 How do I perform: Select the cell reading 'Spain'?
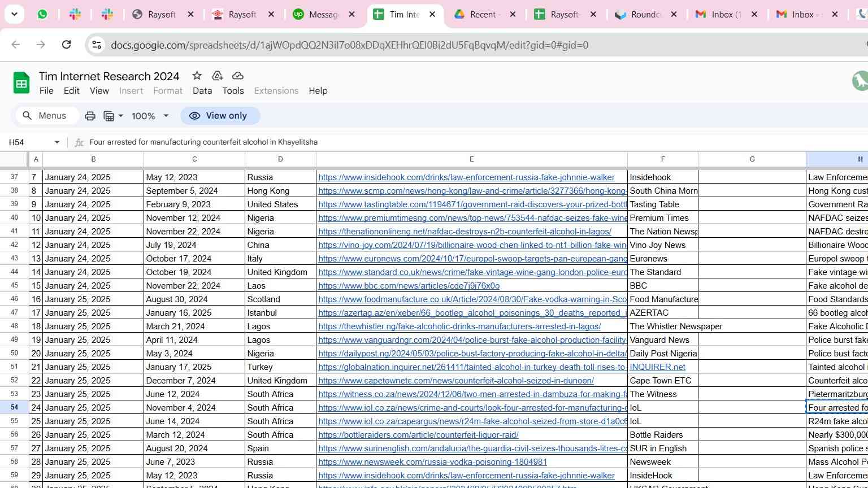[x=280, y=448]
